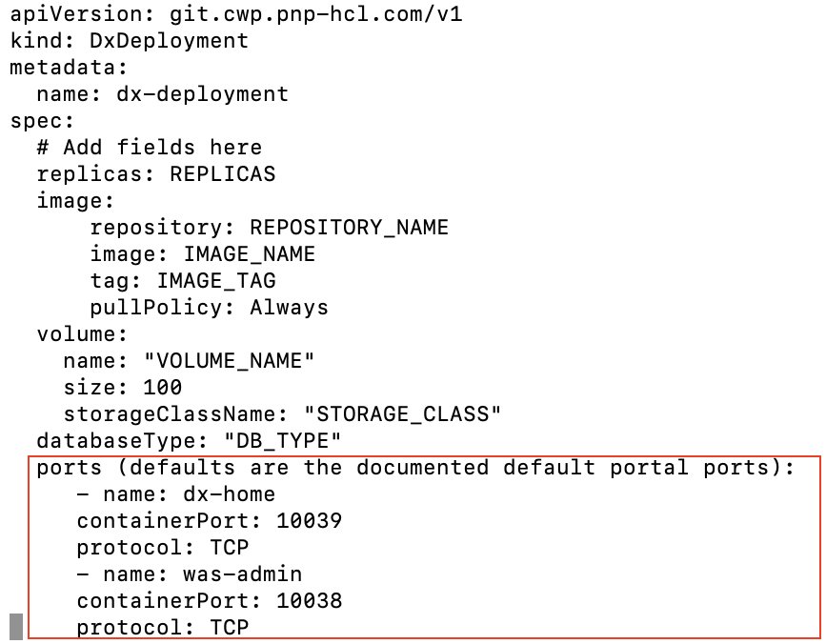This screenshot has width=826, height=644.
Task: Place cursor on "STORAGE_CLASS" value
Action: 402,414
